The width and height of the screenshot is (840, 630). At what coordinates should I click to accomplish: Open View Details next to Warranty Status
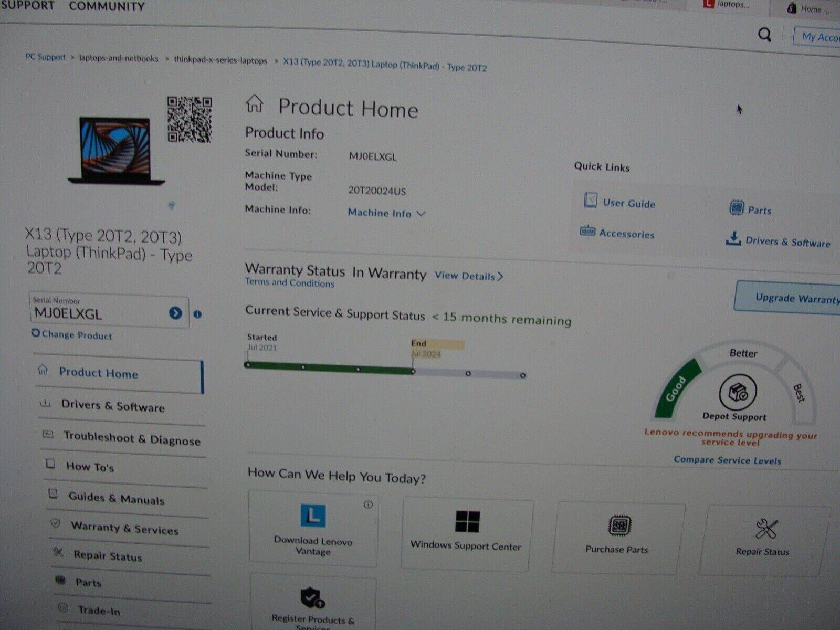pyautogui.click(x=467, y=276)
